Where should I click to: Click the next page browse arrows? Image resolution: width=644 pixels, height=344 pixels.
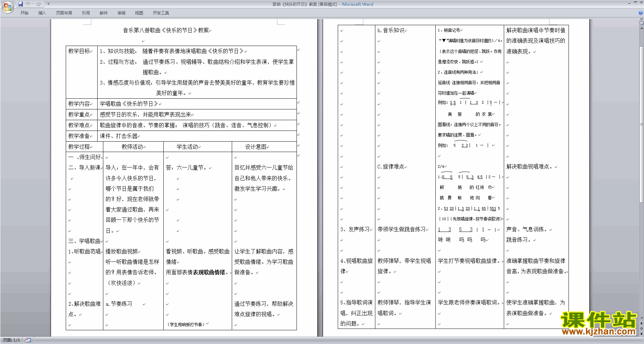[x=642, y=334]
